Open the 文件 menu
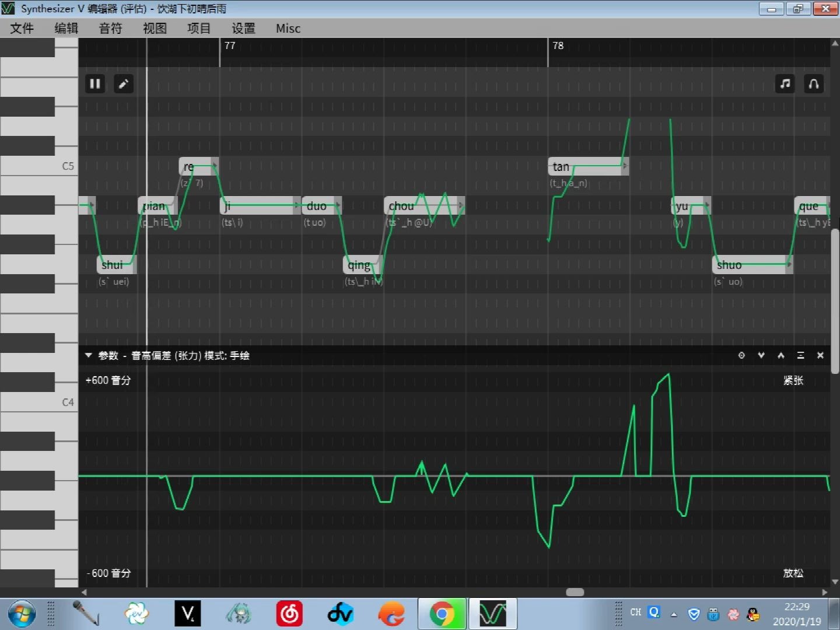840x630 pixels. [x=22, y=28]
